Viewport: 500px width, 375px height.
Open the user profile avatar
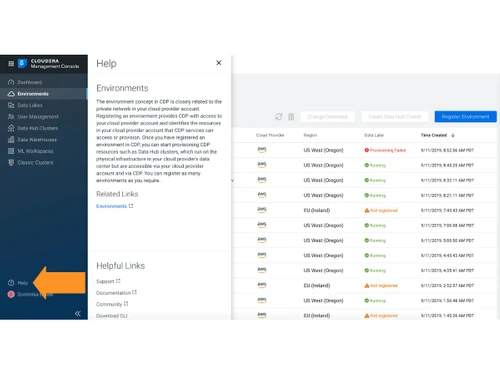pos(11,294)
